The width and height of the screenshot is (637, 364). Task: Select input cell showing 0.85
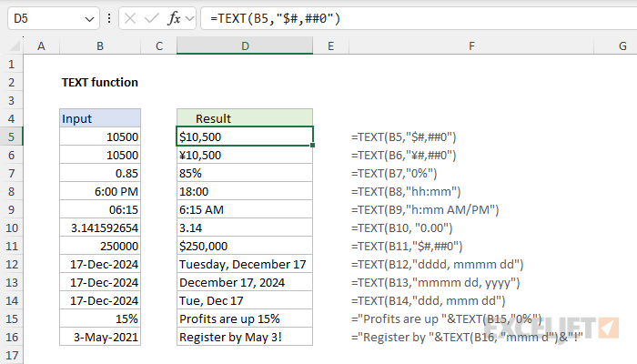(x=100, y=173)
